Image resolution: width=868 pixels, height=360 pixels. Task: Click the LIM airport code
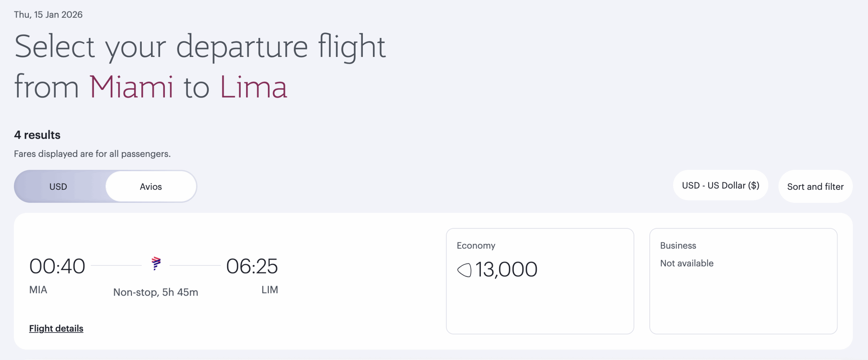(x=270, y=290)
